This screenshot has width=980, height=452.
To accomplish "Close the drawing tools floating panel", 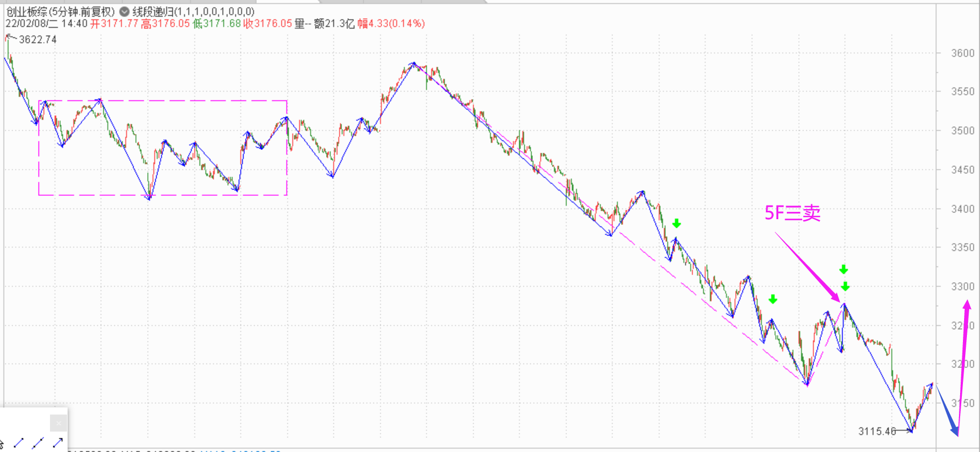I will (x=58, y=423).
